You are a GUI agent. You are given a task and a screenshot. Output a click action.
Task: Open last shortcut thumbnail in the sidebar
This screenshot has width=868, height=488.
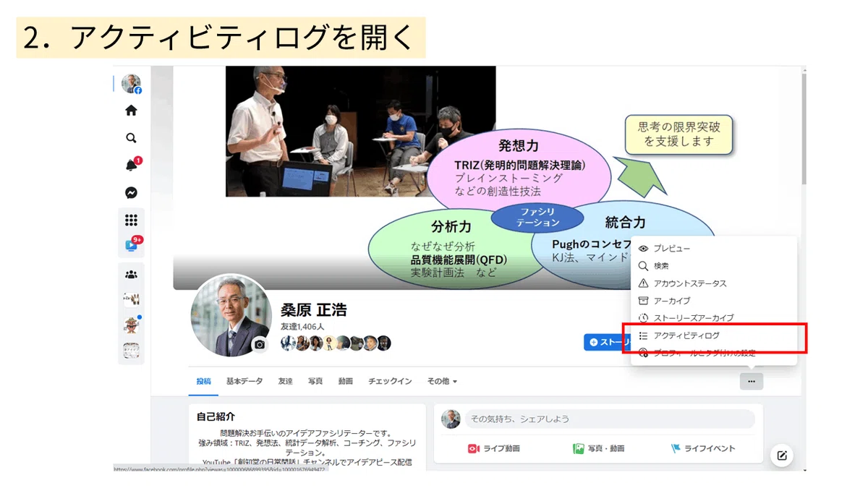point(131,351)
